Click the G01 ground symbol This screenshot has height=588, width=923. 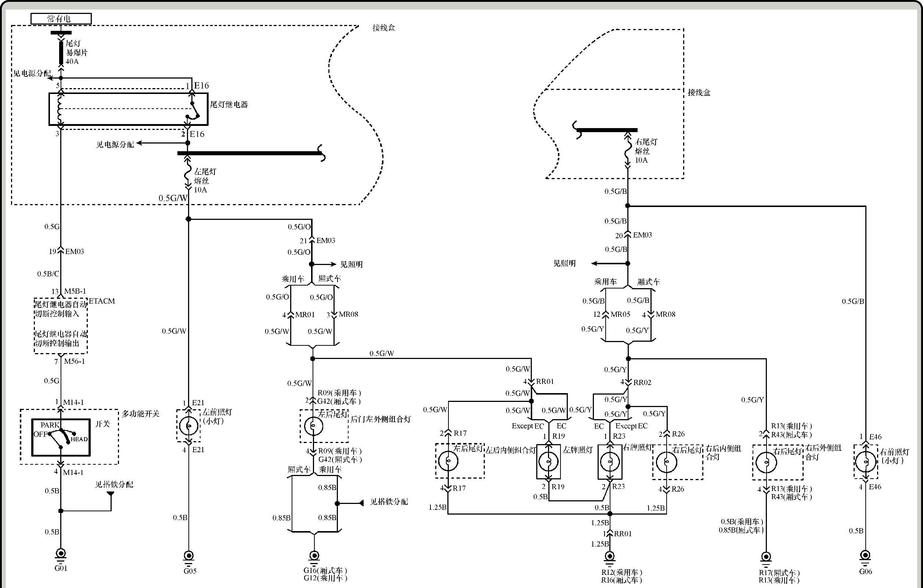point(61,556)
